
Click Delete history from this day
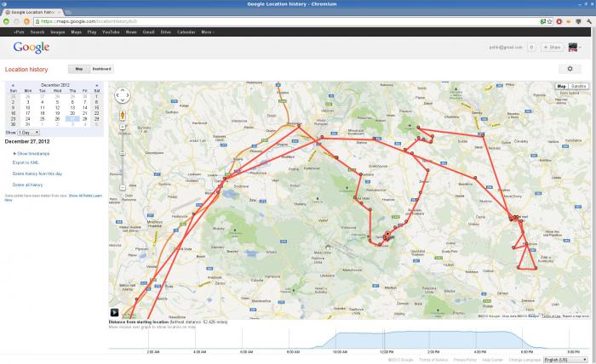pos(37,173)
